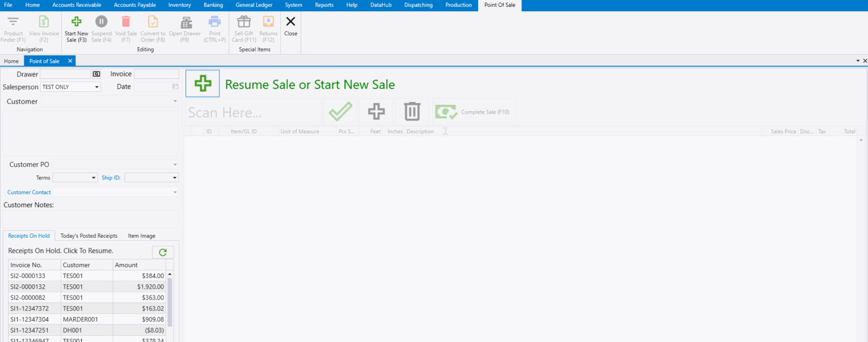This screenshot has width=868, height=342.
Task: Click the Open Drawer (F9) icon
Action: [185, 22]
